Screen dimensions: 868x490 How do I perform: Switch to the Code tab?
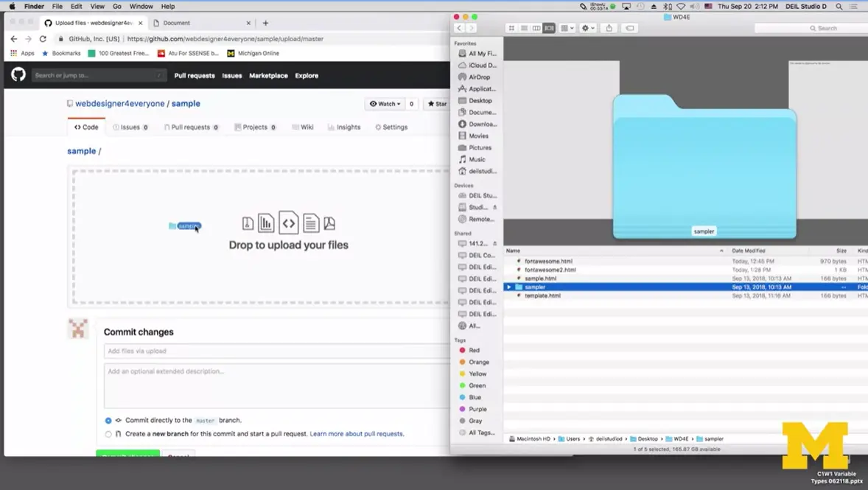pyautogui.click(x=85, y=127)
